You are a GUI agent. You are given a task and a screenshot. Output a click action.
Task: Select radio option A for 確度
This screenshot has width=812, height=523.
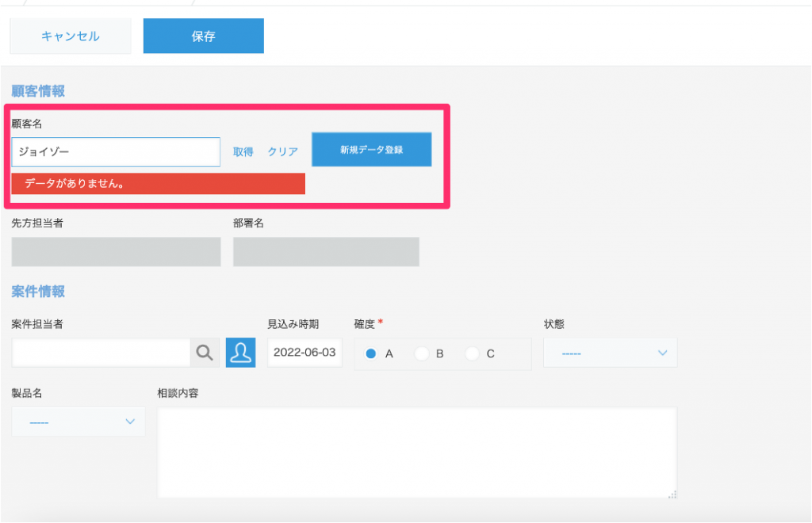[x=371, y=354]
